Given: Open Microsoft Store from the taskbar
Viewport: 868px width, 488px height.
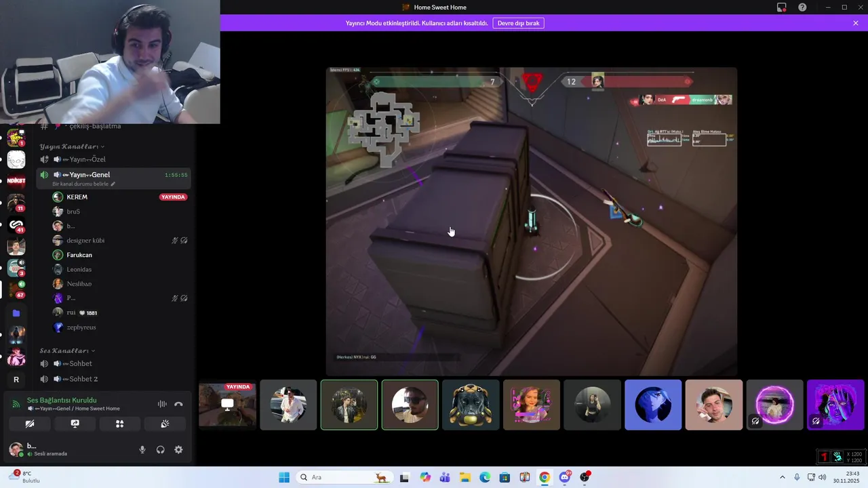Looking at the screenshot, I should point(505,477).
